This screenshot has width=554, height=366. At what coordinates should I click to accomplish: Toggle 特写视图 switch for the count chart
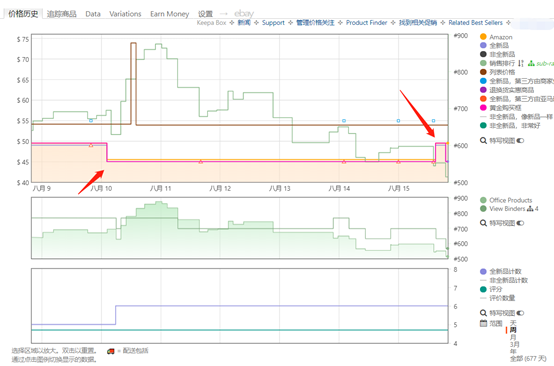[520, 313]
